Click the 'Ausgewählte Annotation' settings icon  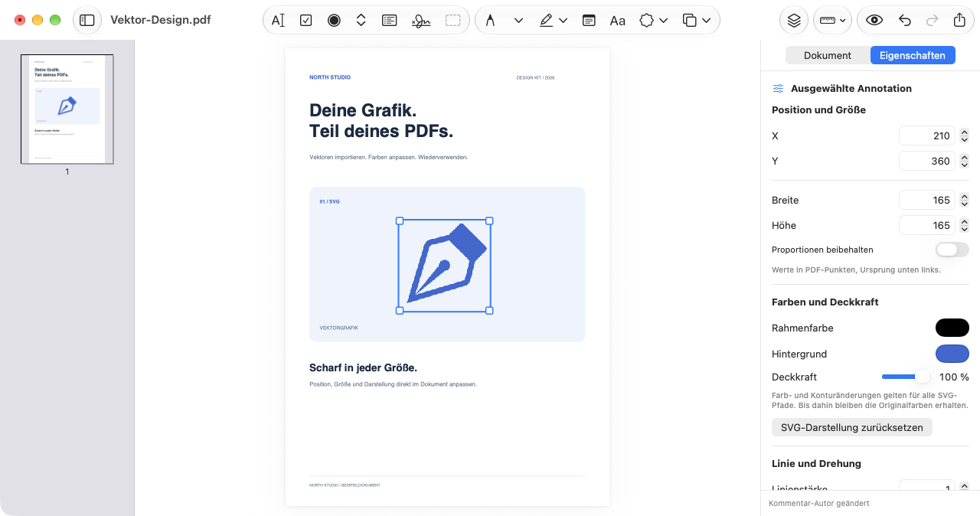click(x=778, y=89)
